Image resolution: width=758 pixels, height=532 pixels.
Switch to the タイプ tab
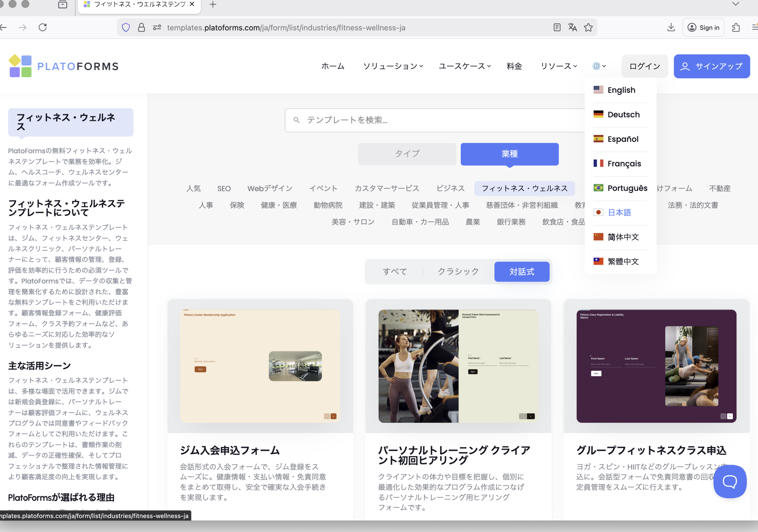click(407, 154)
